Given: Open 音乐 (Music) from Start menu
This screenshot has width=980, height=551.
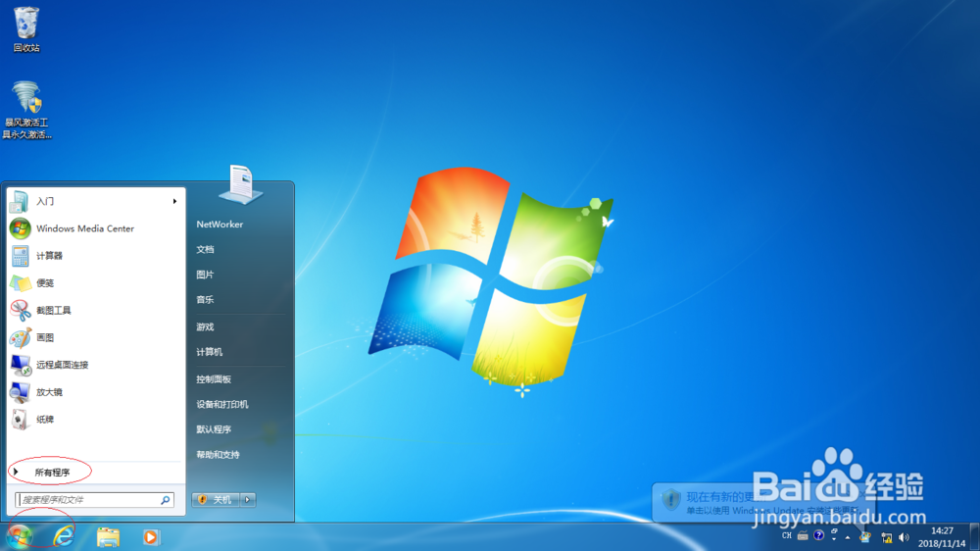Looking at the screenshot, I should click(x=205, y=300).
